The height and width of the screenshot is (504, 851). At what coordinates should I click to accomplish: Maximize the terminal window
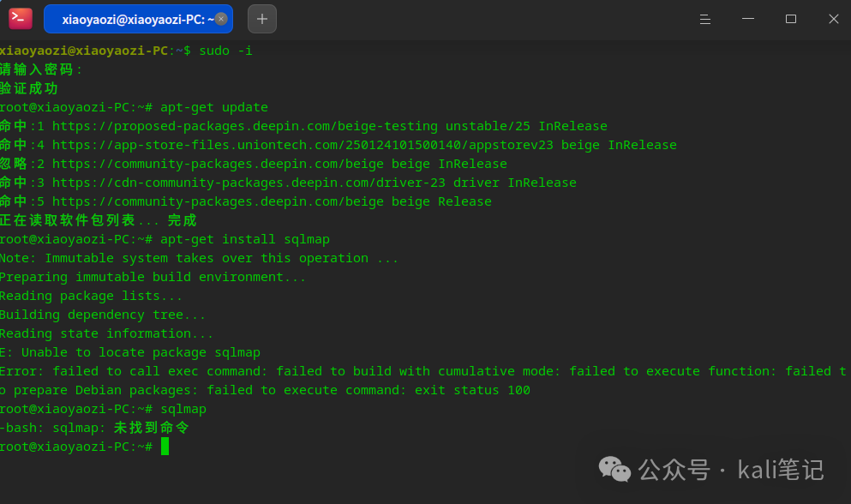(791, 19)
